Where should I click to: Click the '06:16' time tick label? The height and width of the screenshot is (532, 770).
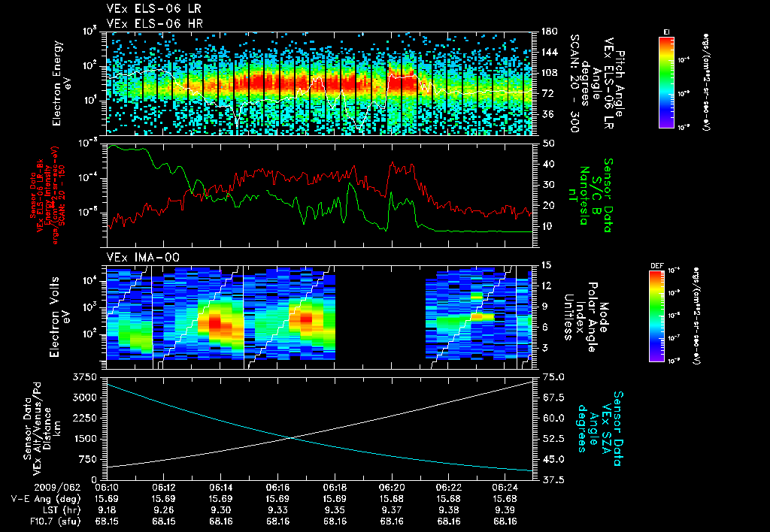coord(278,488)
